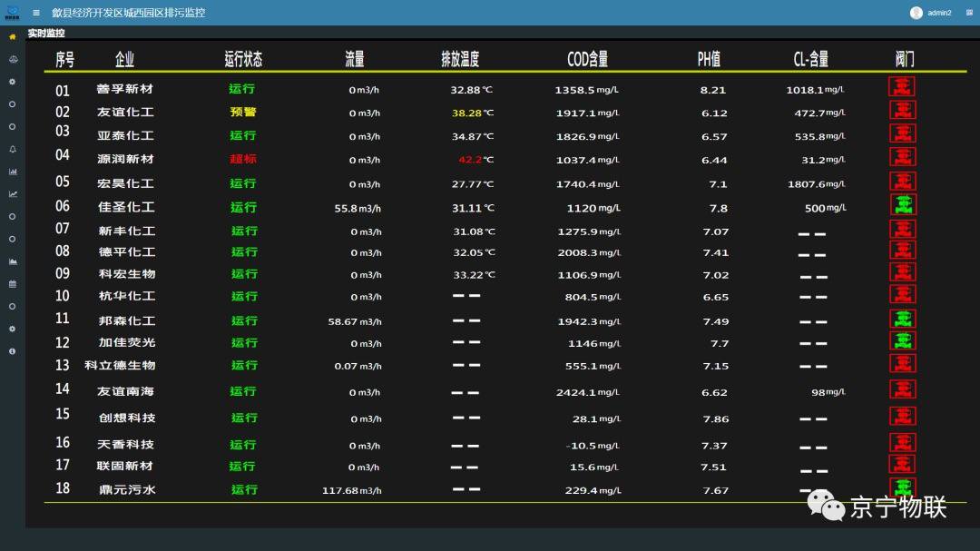Toggle the green valve for 邦森化工
The height and width of the screenshot is (551, 980).
[x=901, y=319]
